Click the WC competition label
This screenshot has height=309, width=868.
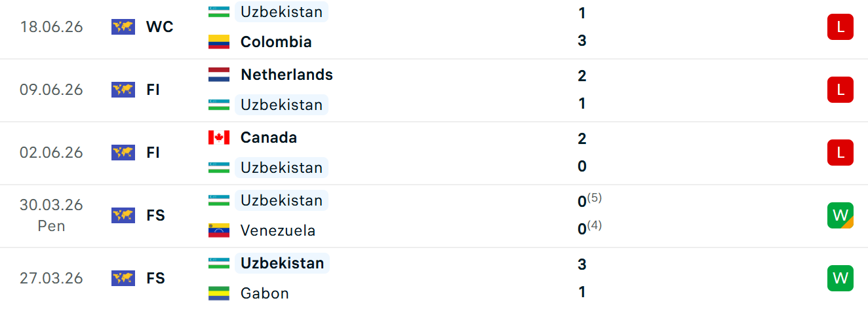[x=160, y=27]
